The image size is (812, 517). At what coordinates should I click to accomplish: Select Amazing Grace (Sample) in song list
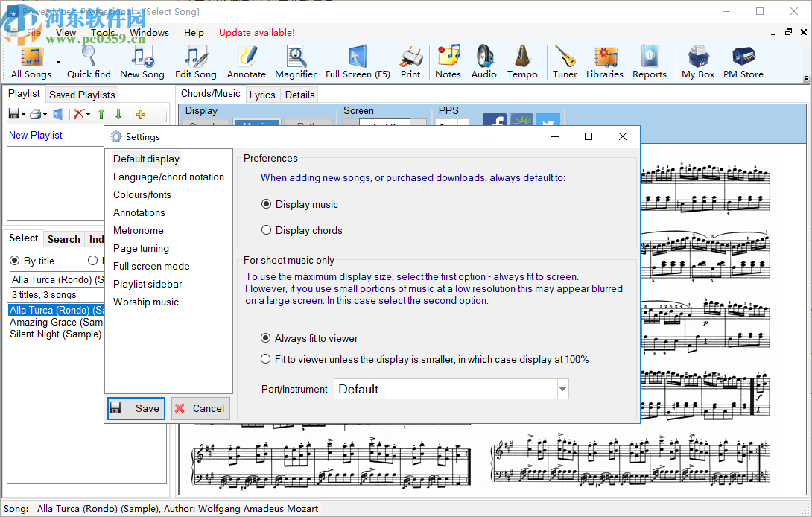pos(56,323)
